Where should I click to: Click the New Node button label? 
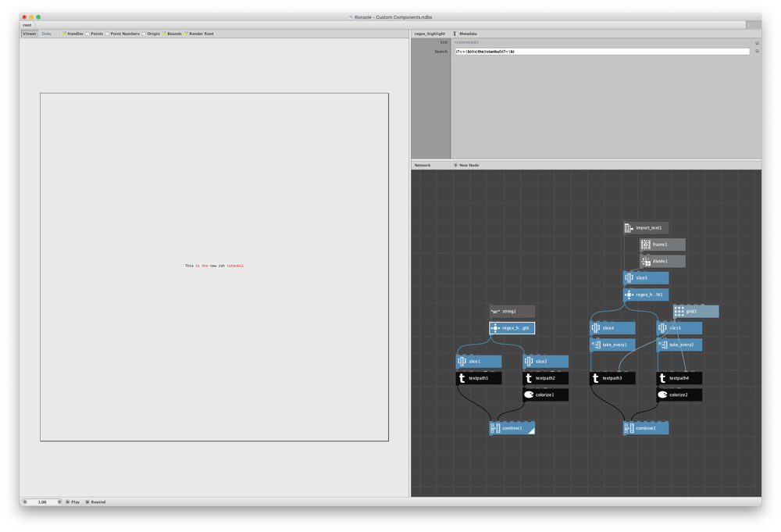[x=469, y=165]
